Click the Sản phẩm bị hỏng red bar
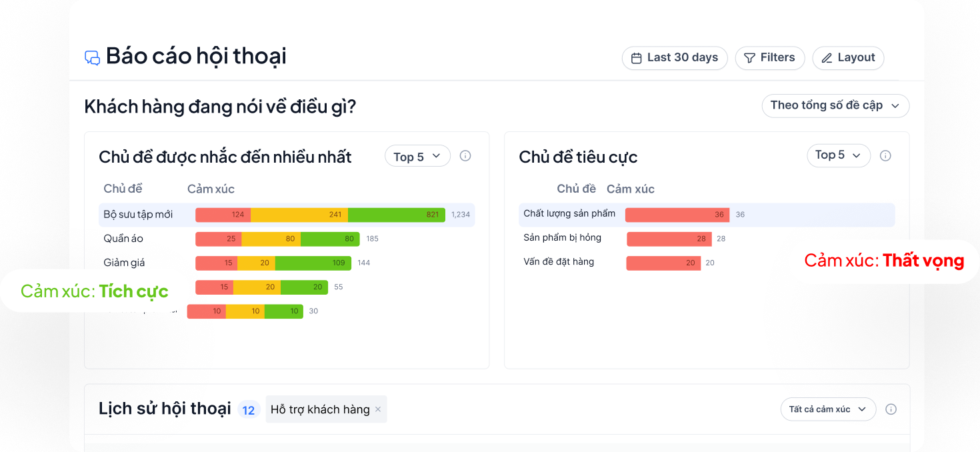The width and height of the screenshot is (980, 452). 669,239
